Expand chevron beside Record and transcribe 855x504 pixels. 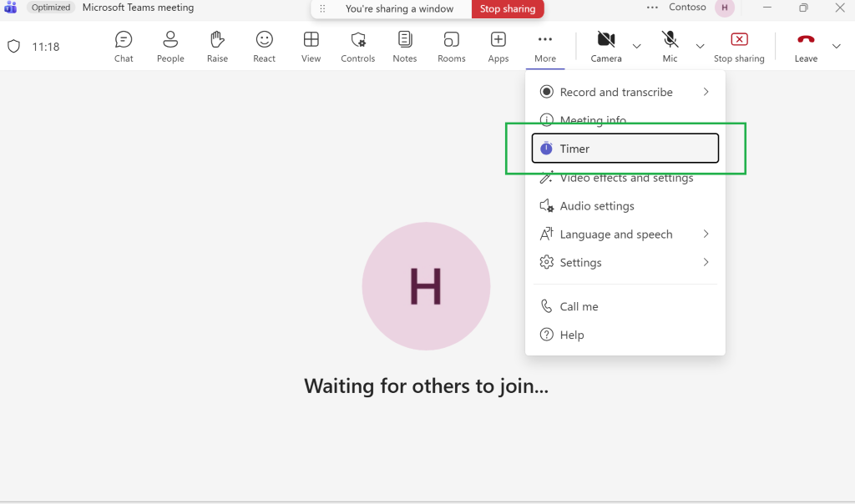tap(706, 92)
